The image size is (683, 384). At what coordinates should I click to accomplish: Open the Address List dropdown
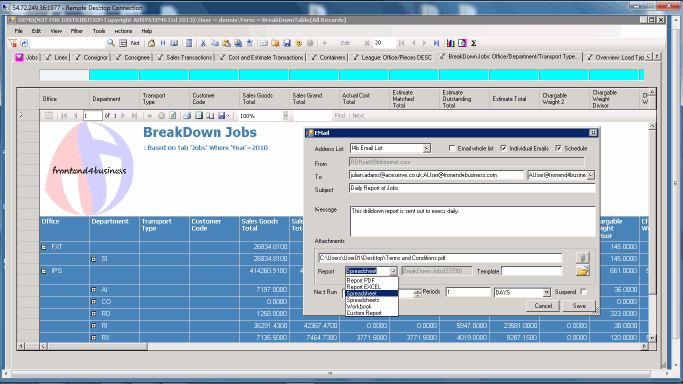pos(426,148)
